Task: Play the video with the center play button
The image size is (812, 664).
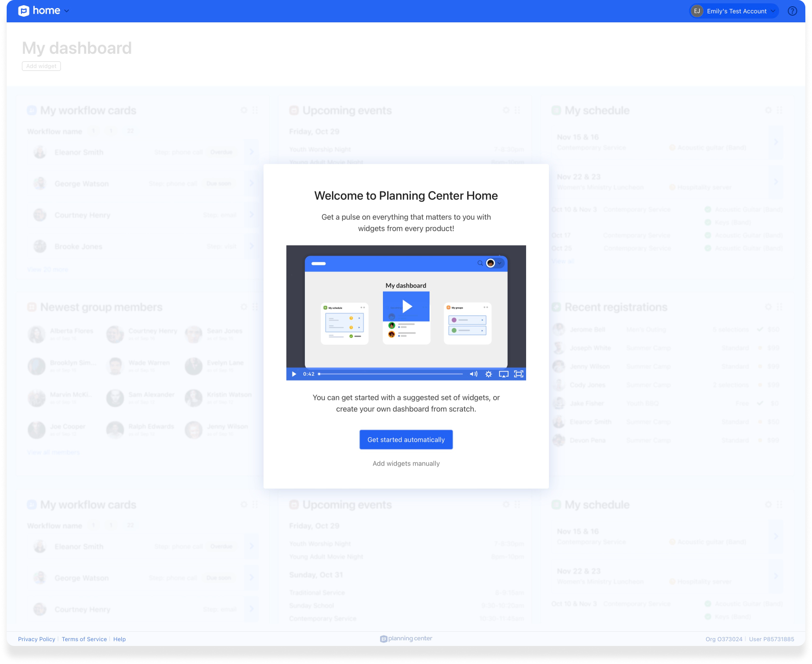Action: [406, 306]
